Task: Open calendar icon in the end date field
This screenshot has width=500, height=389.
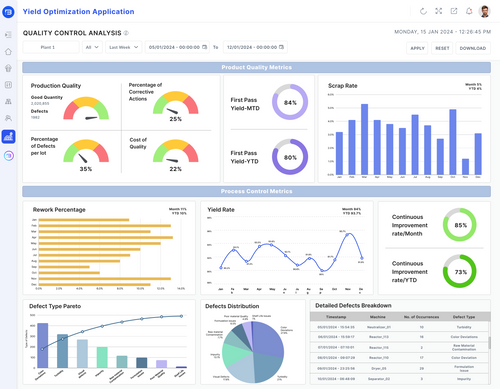Action: (x=281, y=47)
